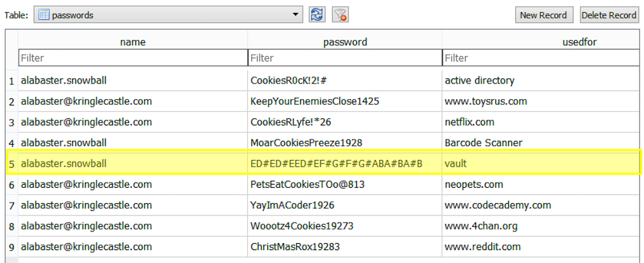Click the Delete Record button
The width and height of the screenshot is (644, 263).
pyautogui.click(x=609, y=15)
